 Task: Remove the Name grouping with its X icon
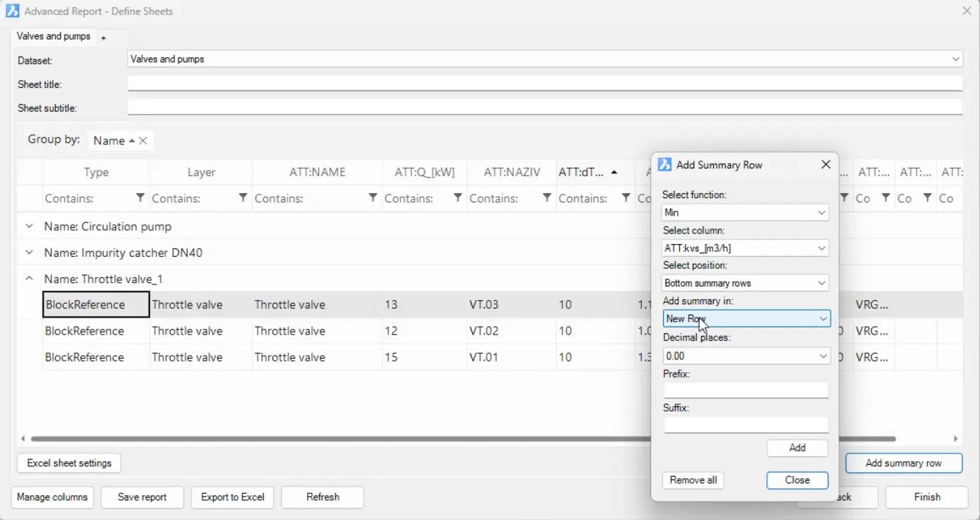[x=143, y=141]
